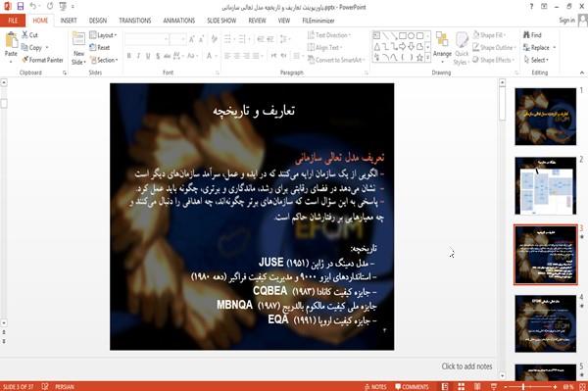The width and height of the screenshot is (588, 391).
Task: Apply numbered list formatting
Action: pyautogui.click(x=244, y=39)
